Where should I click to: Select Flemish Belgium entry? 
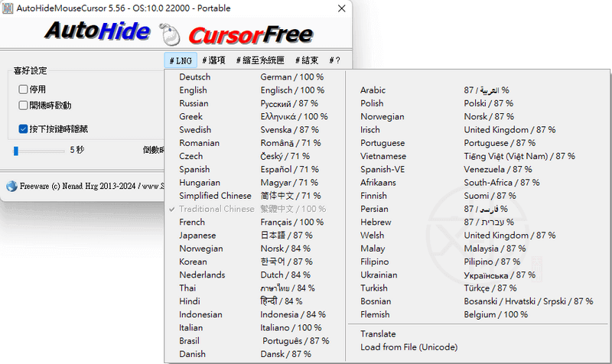(478, 314)
